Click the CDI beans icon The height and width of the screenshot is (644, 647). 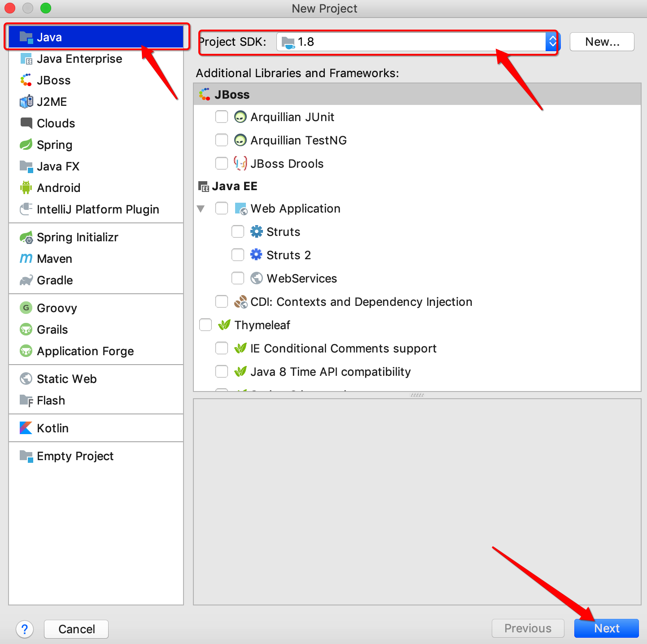click(240, 302)
